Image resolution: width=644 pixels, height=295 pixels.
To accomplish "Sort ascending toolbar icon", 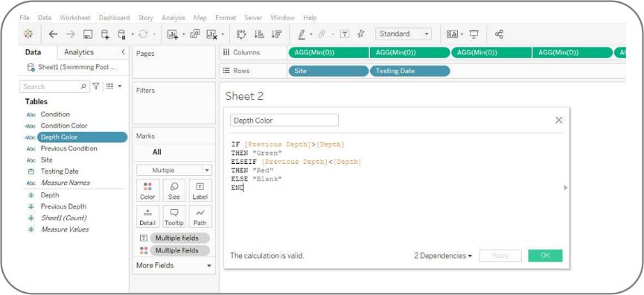I will tap(259, 34).
